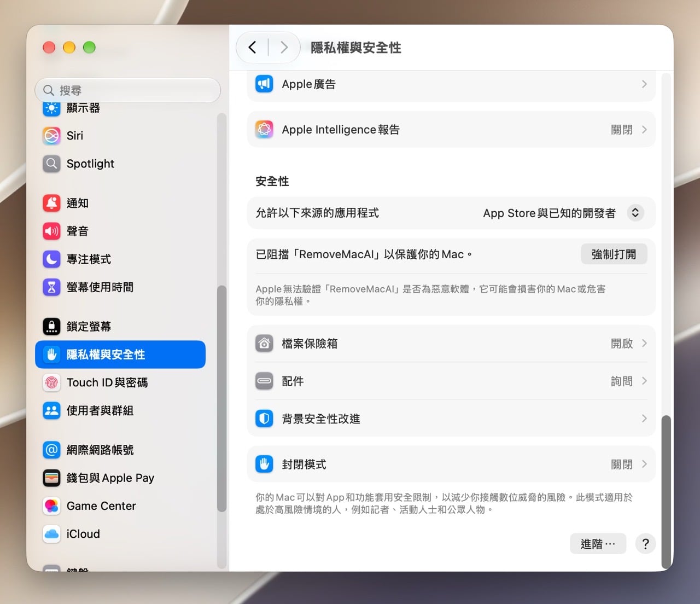Select 網際網路帳號 in the sidebar
700x604 pixels.
click(x=120, y=450)
